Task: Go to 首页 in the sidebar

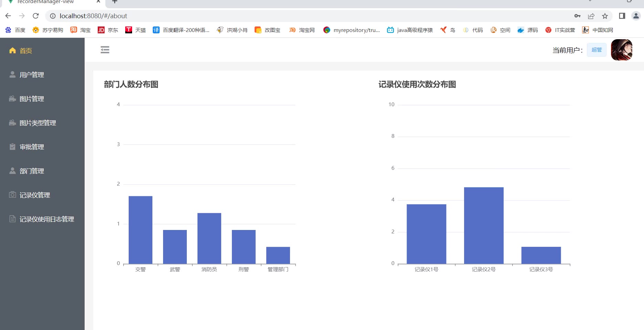Action: click(x=42, y=51)
